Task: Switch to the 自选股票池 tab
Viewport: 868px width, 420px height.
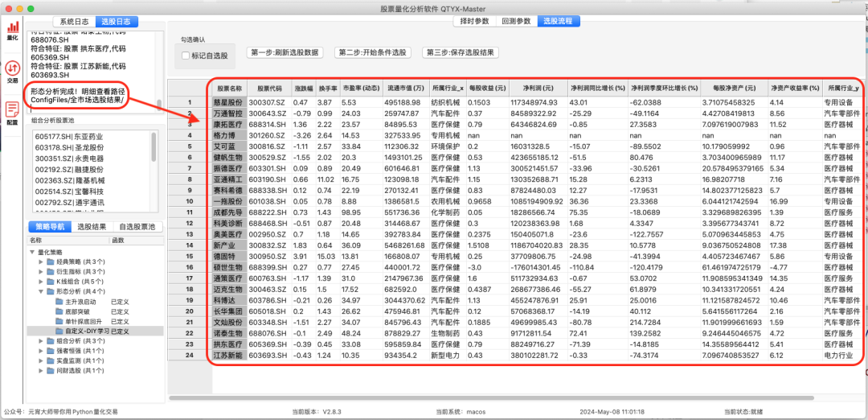Action: click(x=138, y=227)
